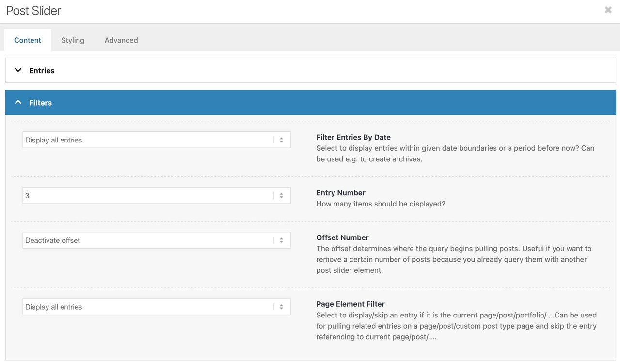Go to the Advanced tab
Screen dimensions: 620x364
[x=121, y=40]
